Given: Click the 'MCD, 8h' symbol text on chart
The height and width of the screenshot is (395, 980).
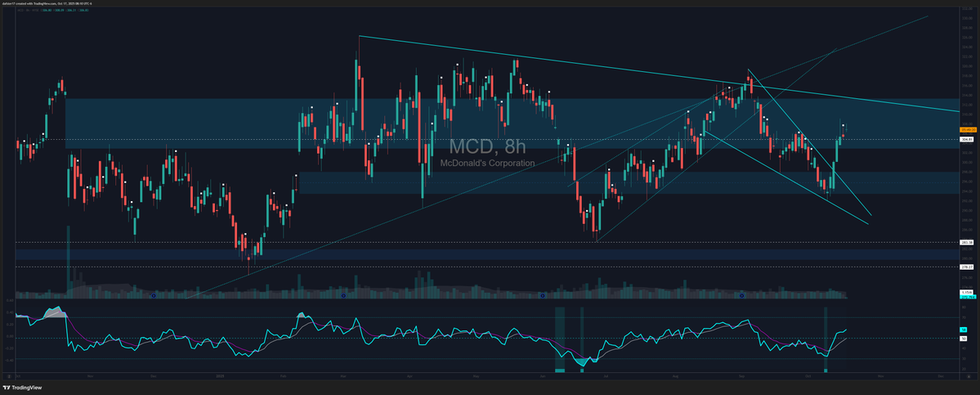Looking at the screenshot, I should point(487,147).
